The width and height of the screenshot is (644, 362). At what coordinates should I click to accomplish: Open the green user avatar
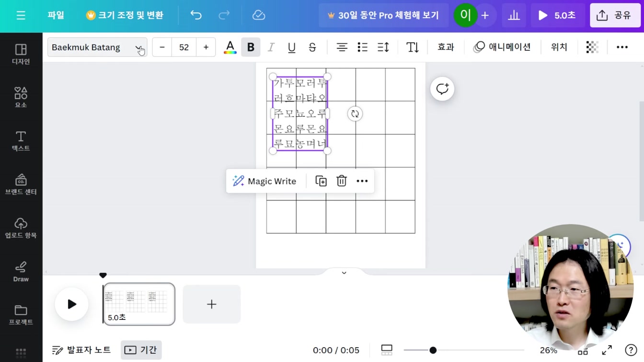(465, 15)
